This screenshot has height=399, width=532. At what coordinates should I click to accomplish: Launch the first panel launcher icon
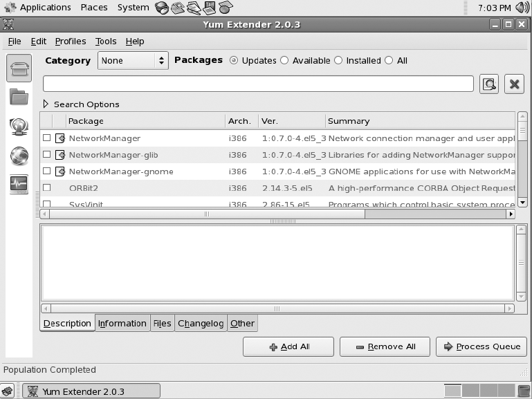pos(162,8)
